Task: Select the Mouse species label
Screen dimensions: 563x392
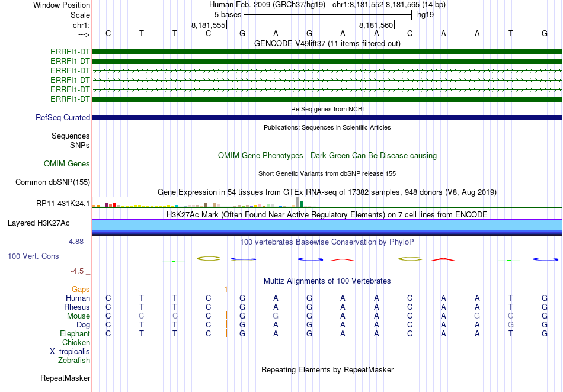Action: coord(78,316)
